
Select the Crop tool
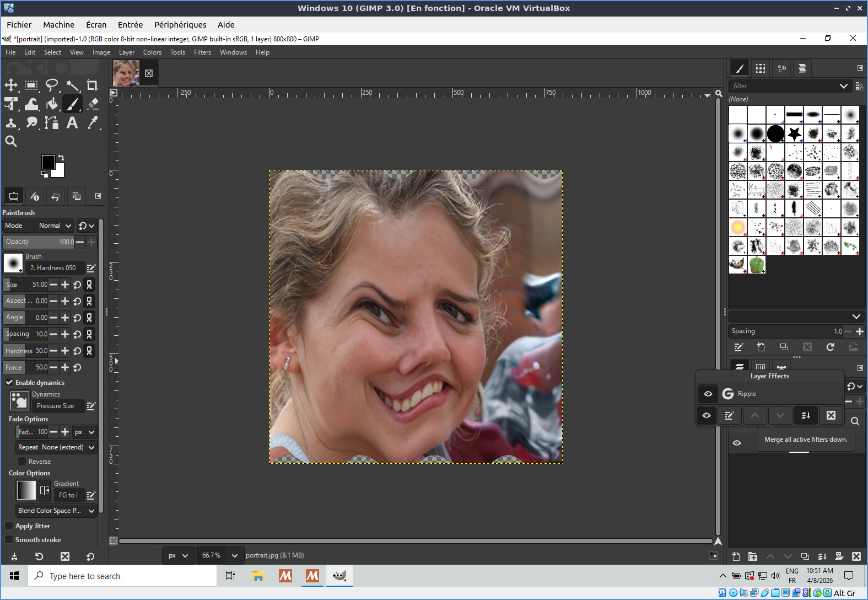(x=93, y=85)
